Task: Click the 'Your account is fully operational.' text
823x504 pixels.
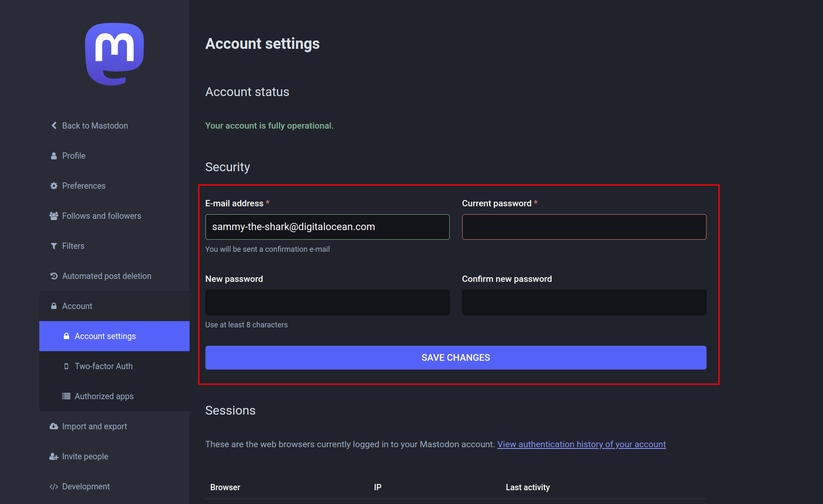Action: [269, 126]
